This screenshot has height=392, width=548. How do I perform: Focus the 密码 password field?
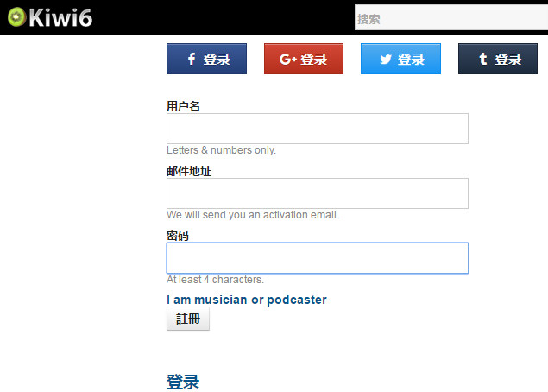[318, 258]
